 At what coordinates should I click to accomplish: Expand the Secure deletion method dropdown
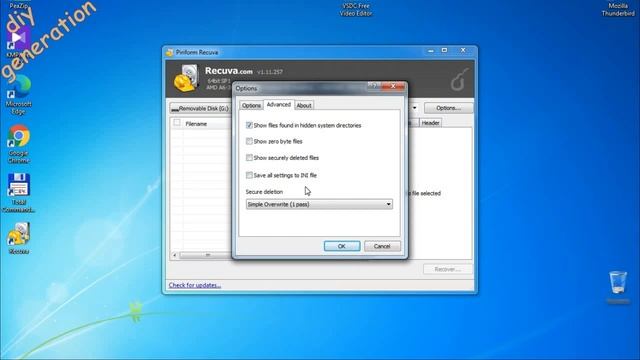[319, 204]
